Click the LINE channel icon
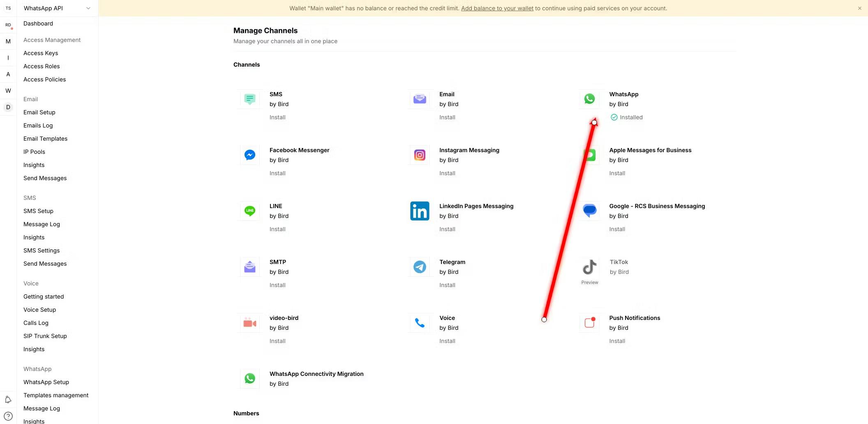 point(249,211)
